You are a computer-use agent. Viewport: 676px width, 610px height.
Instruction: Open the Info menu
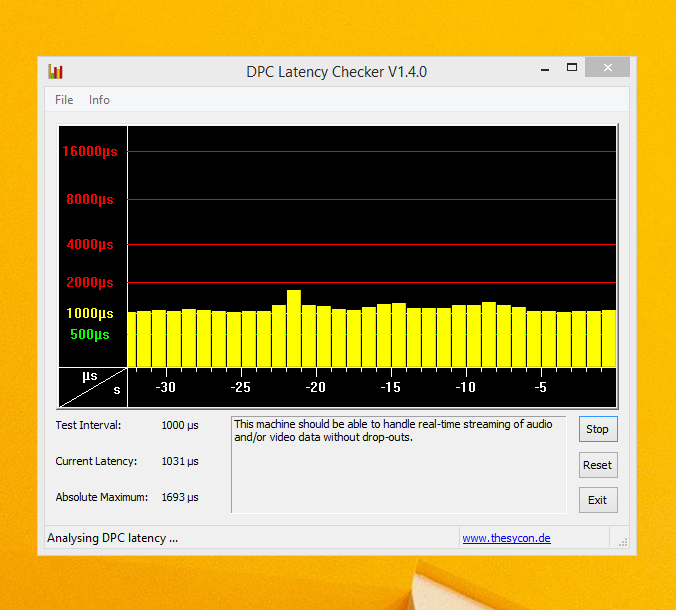point(99,100)
